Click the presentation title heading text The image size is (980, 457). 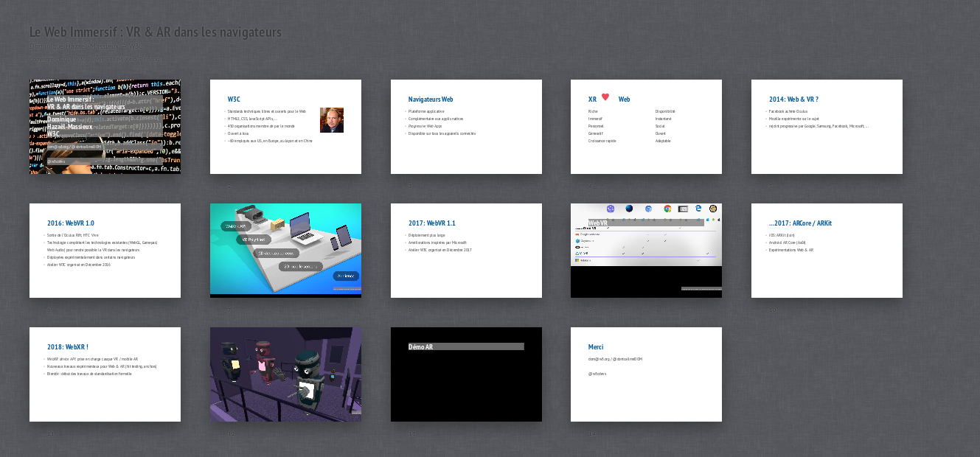click(155, 32)
